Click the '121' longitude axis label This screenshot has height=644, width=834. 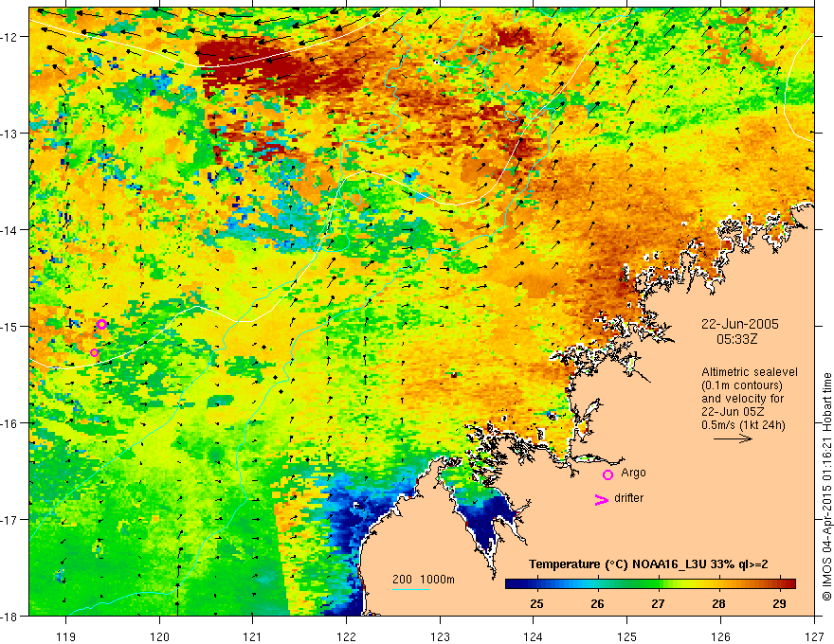[x=253, y=636]
